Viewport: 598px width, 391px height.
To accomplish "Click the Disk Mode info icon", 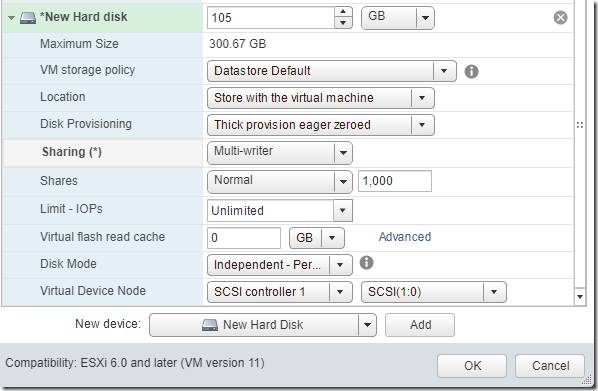I will (x=366, y=262).
